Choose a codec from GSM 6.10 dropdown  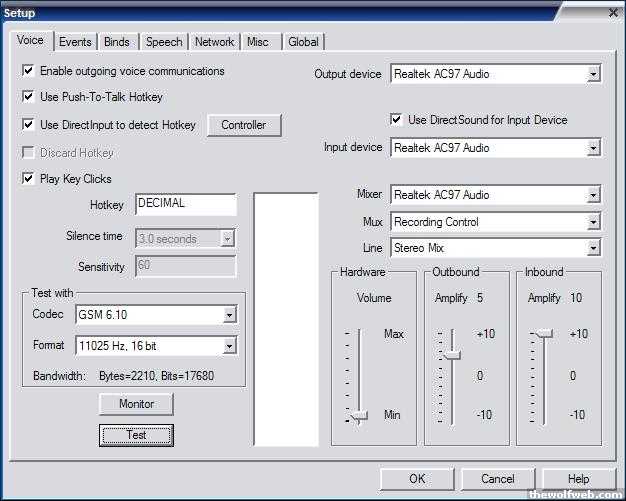coord(229,315)
